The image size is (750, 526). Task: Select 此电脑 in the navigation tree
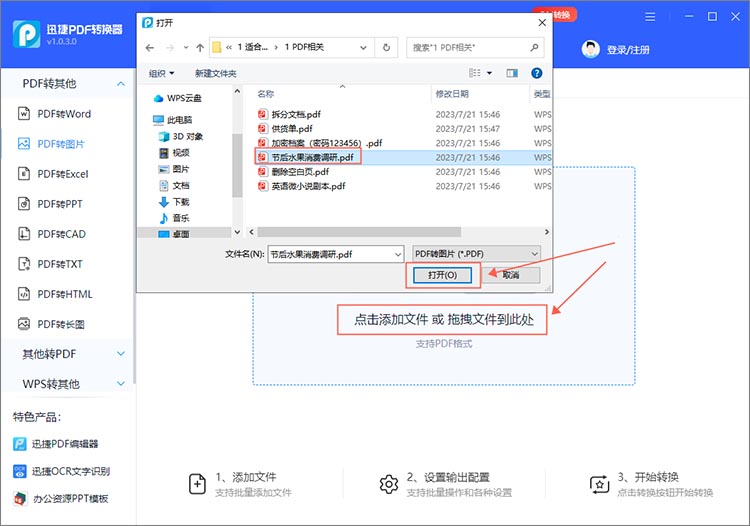click(x=173, y=120)
